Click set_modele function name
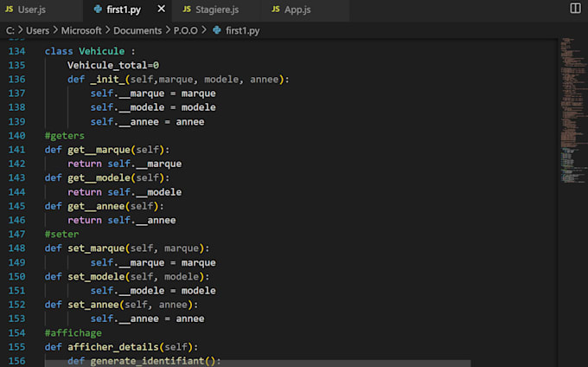Screen dimensions: 588x367 point(96,277)
